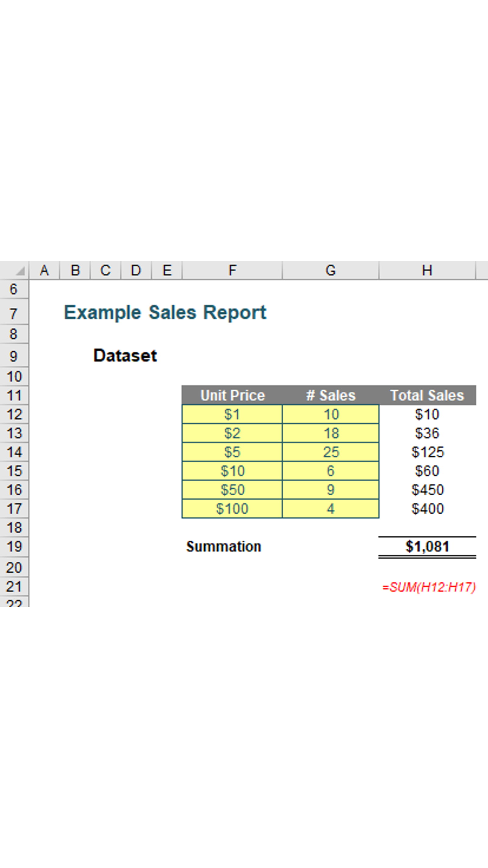Select the $50 unit price cell
This screenshot has width=488, height=868.
point(232,490)
